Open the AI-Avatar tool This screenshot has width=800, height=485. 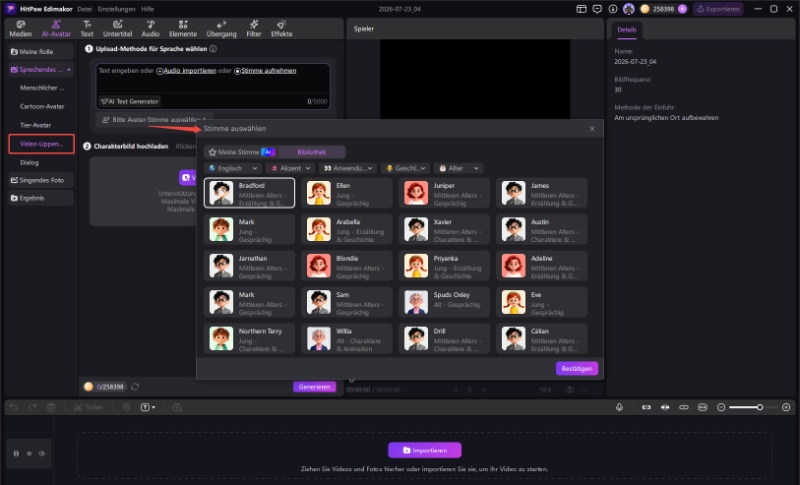point(56,29)
